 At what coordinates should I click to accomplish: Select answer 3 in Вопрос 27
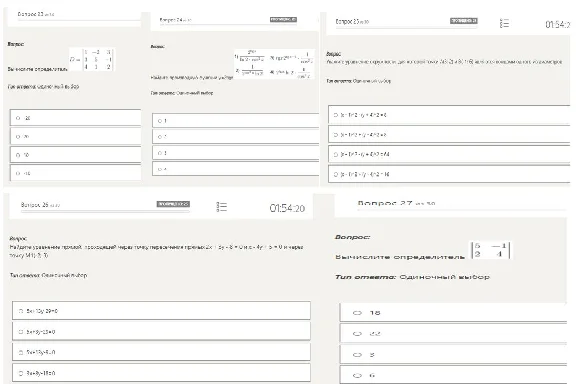click(x=453, y=355)
